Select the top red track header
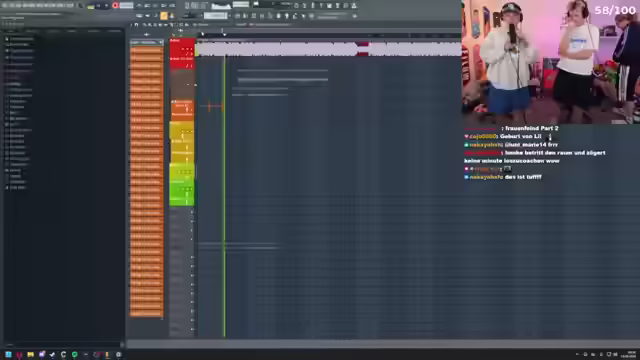The image size is (640, 360). 182,47
